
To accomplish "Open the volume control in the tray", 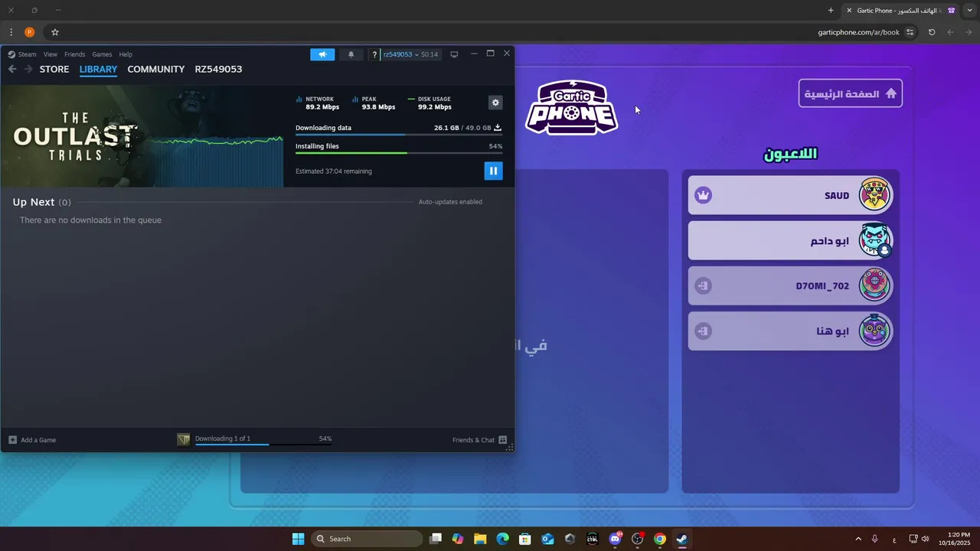I will tap(926, 539).
